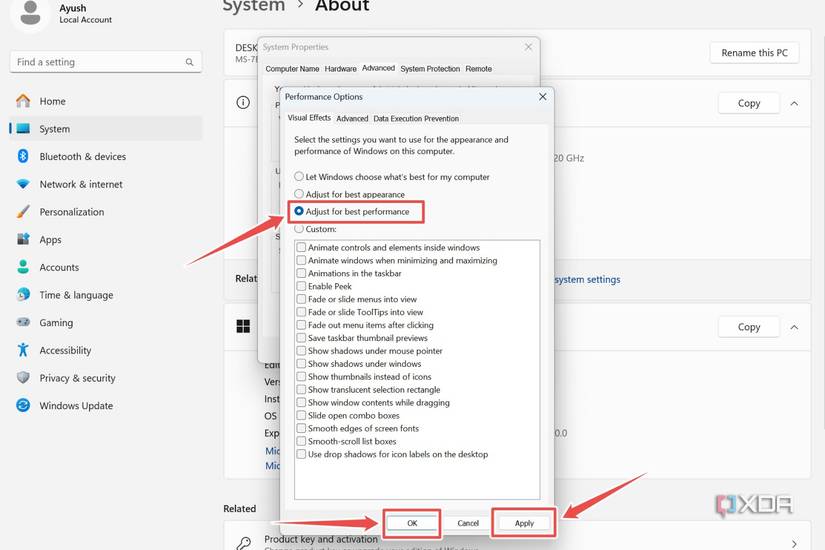825x550 pixels.
Task: Check Show translucent selection rectangle
Action: pos(301,389)
